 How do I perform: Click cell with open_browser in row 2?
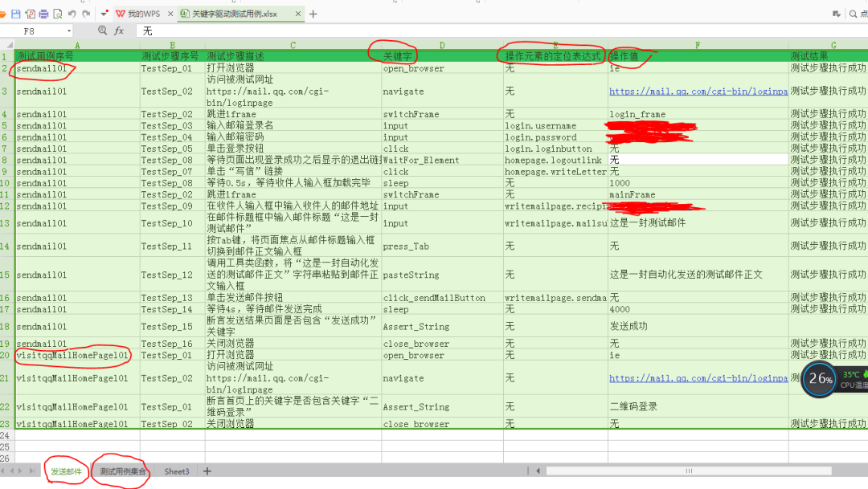442,68
